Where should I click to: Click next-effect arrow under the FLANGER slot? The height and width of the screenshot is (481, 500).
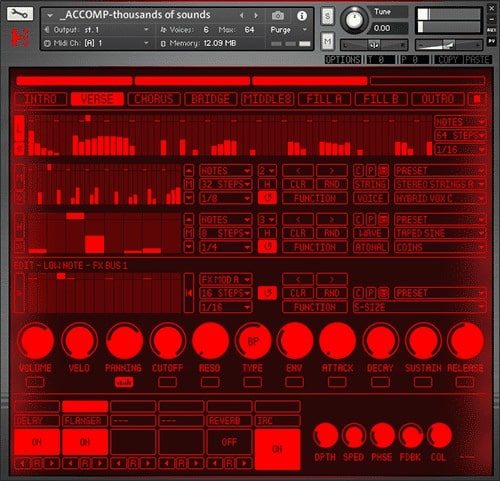pyautogui.click(x=100, y=463)
